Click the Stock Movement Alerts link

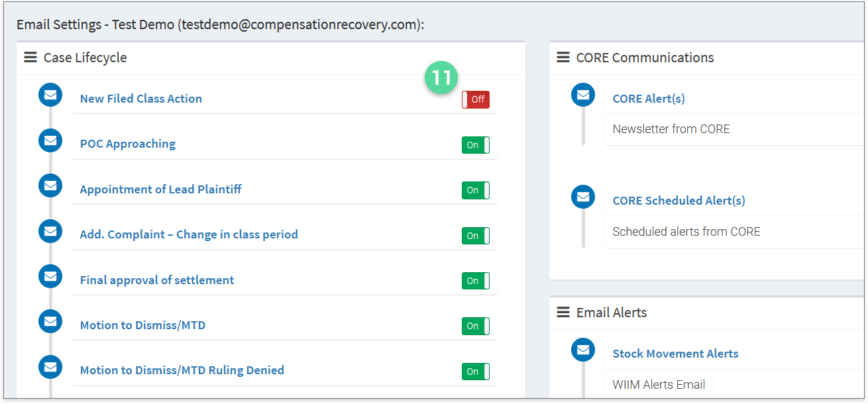(x=675, y=354)
